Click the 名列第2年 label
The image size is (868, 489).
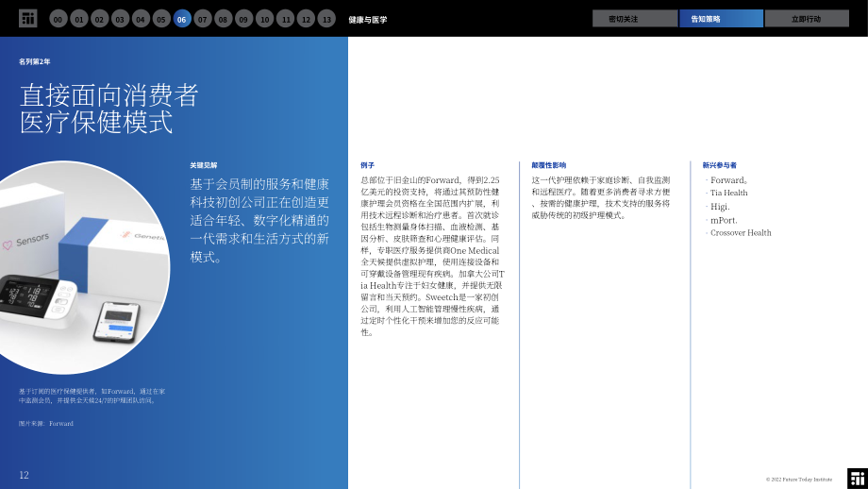point(34,61)
